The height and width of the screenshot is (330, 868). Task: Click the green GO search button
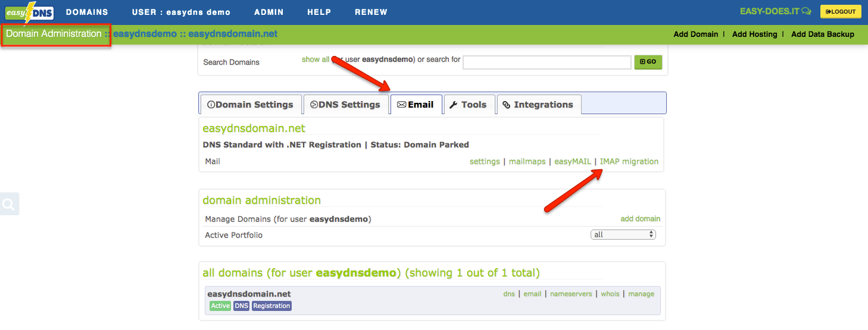point(648,62)
